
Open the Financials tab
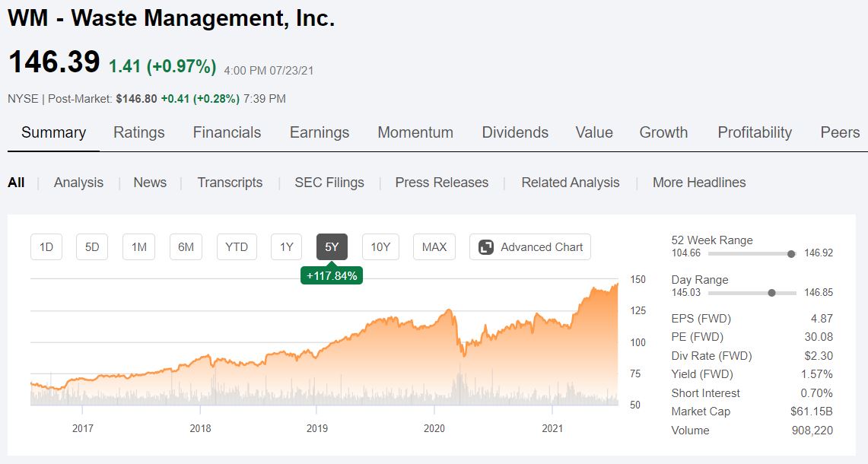click(227, 132)
